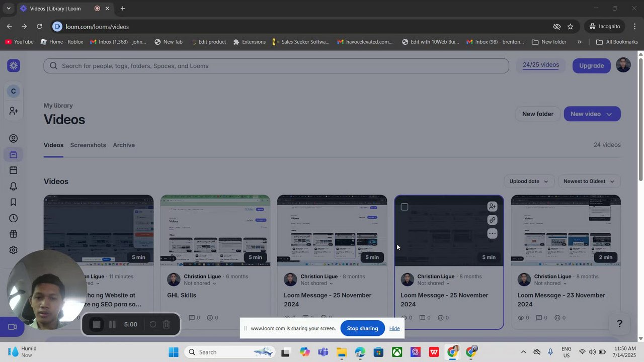
Task: Open the clock history icon in sidebar
Action: click(14, 218)
